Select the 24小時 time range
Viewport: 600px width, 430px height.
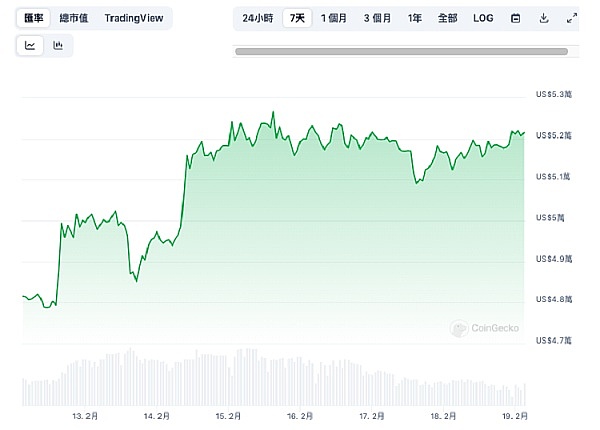click(258, 18)
